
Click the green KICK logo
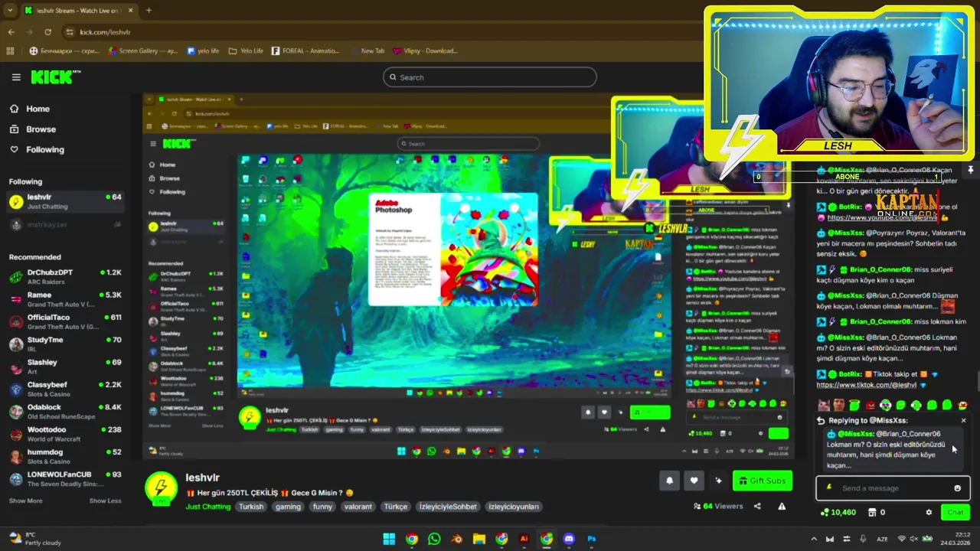click(x=55, y=77)
